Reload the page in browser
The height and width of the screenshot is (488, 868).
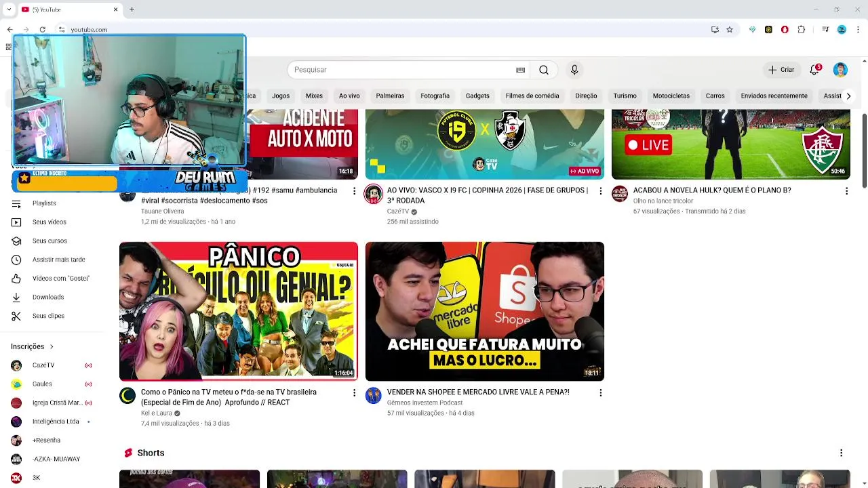coord(42,30)
